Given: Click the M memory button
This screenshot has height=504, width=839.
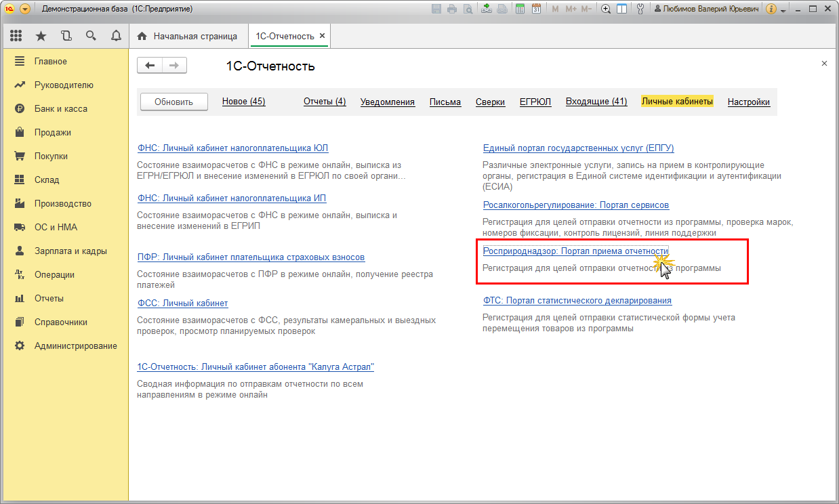Looking at the screenshot, I should (x=555, y=9).
